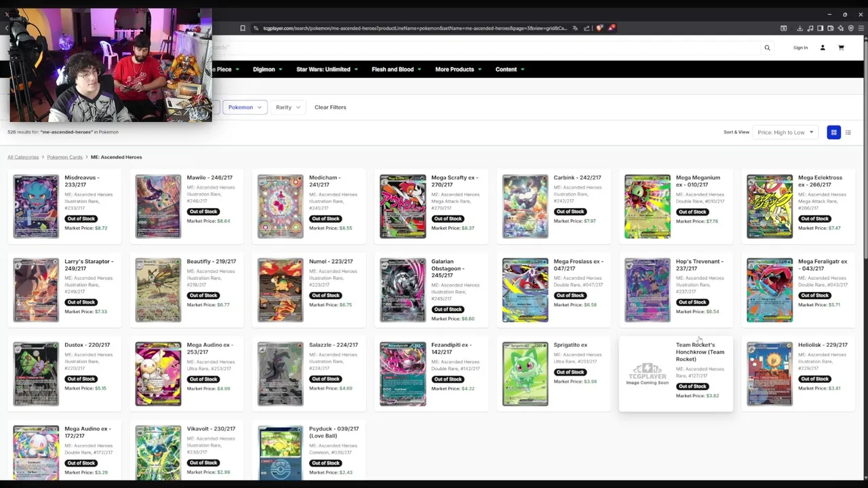The width and height of the screenshot is (868, 488).
Task: Click the All Categories breadcrumb
Action: (x=23, y=157)
